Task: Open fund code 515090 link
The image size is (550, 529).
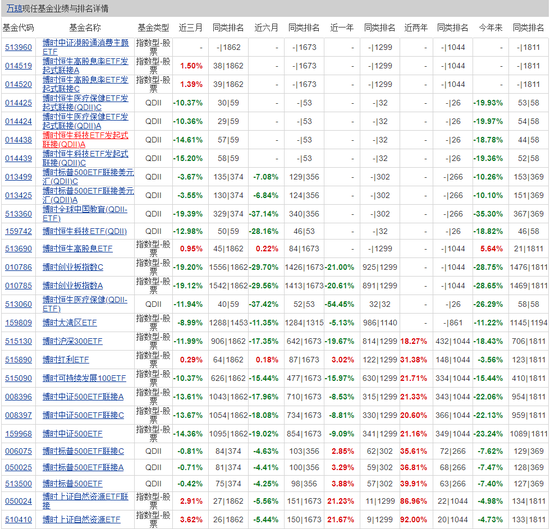Action: pyautogui.click(x=19, y=379)
